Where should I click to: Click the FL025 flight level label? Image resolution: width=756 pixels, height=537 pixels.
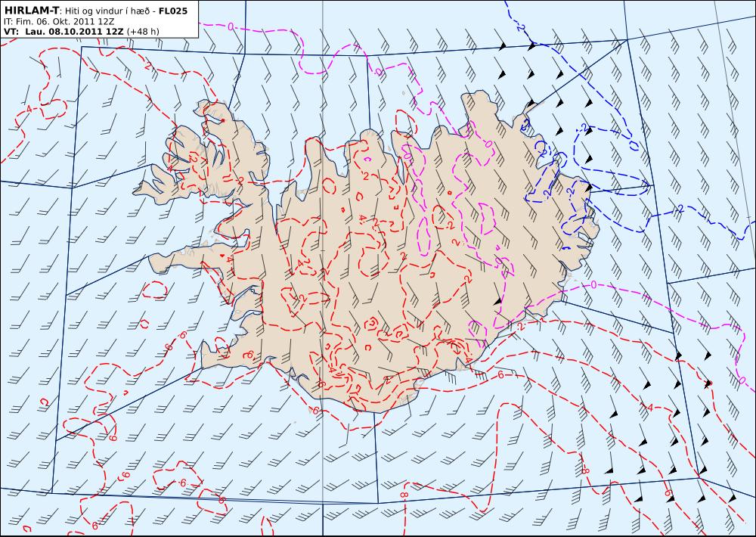click(x=172, y=11)
